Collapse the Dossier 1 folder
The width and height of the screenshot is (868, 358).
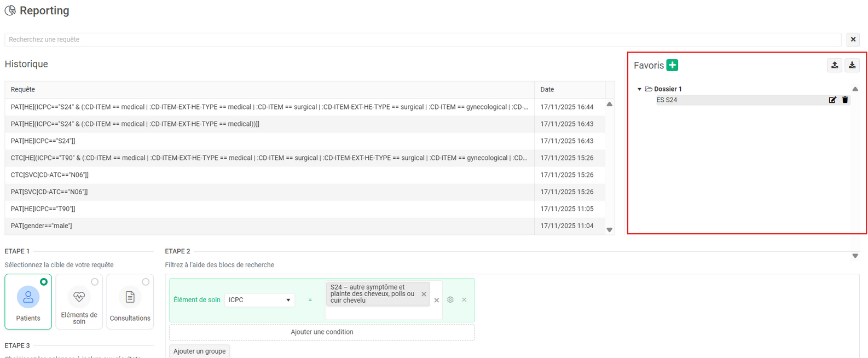(x=639, y=89)
